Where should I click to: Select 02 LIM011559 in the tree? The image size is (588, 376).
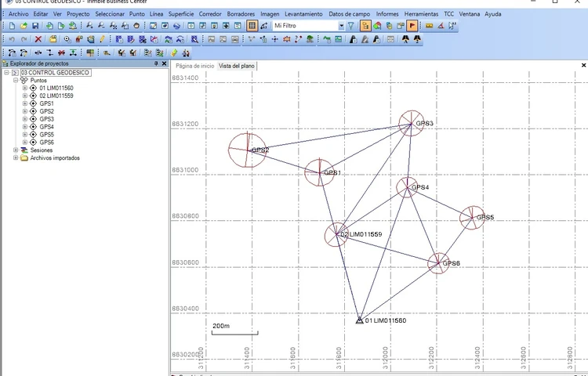point(56,96)
